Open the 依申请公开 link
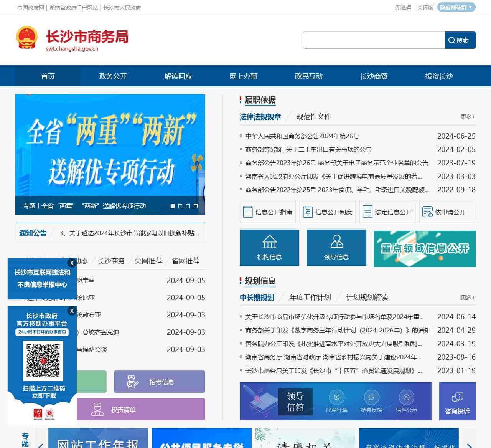The image size is (491, 448). (447, 212)
